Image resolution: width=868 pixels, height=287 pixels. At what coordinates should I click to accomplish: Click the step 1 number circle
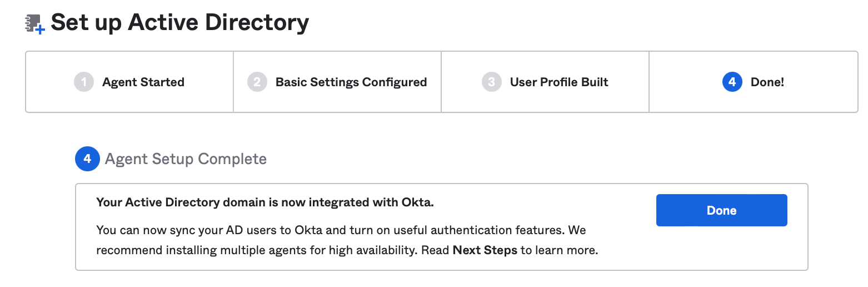point(84,82)
